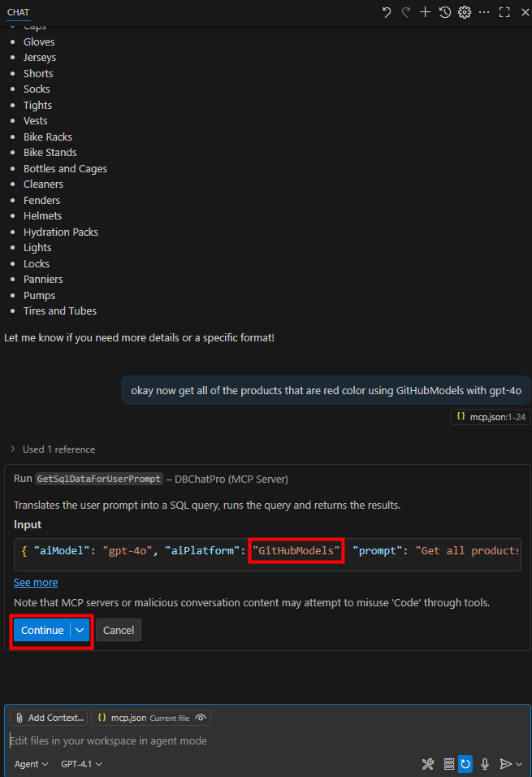Click the Gloves list item

coord(39,42)
